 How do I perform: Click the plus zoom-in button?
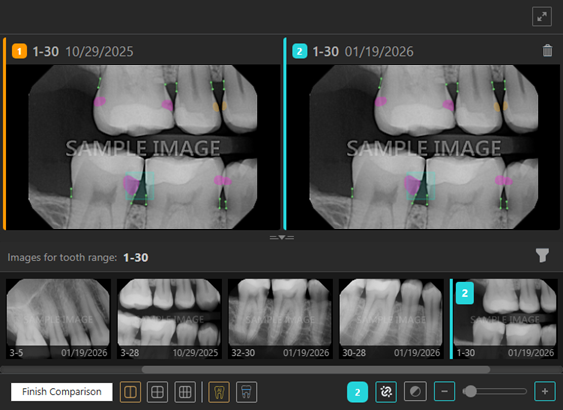pos(545,391)
